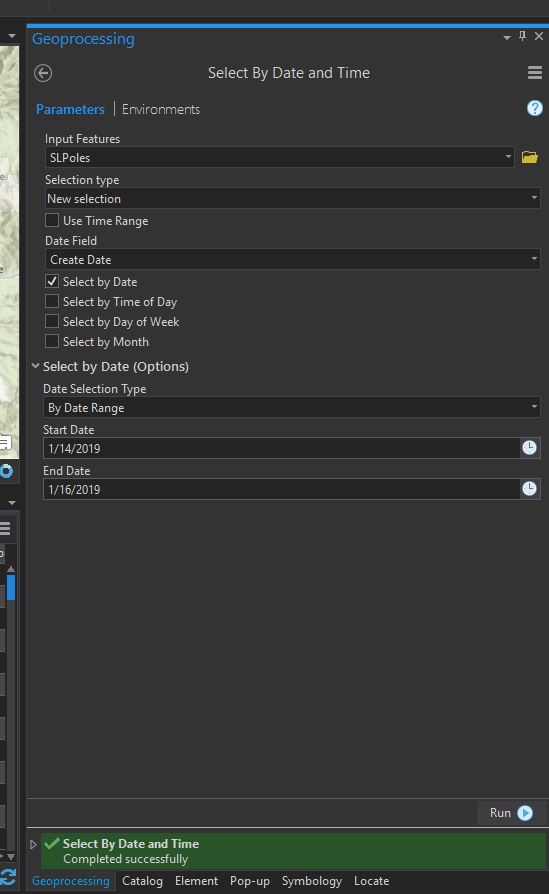Viewport: 549px width, 894px height.
Task: Open the Geoprocessing hamburger menu
Action: pos(535,72)
